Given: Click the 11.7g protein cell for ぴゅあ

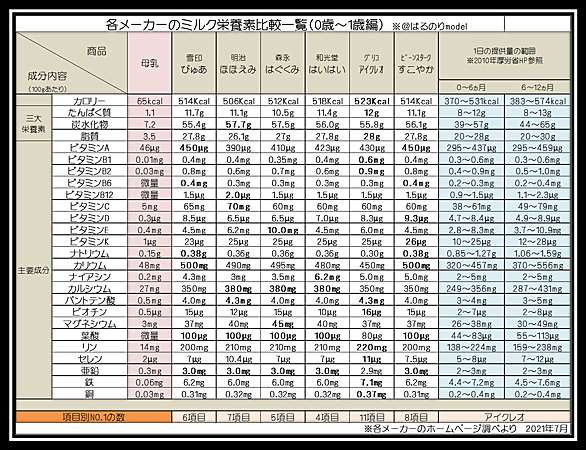Looking at the screenshot, I should point(194,112).
